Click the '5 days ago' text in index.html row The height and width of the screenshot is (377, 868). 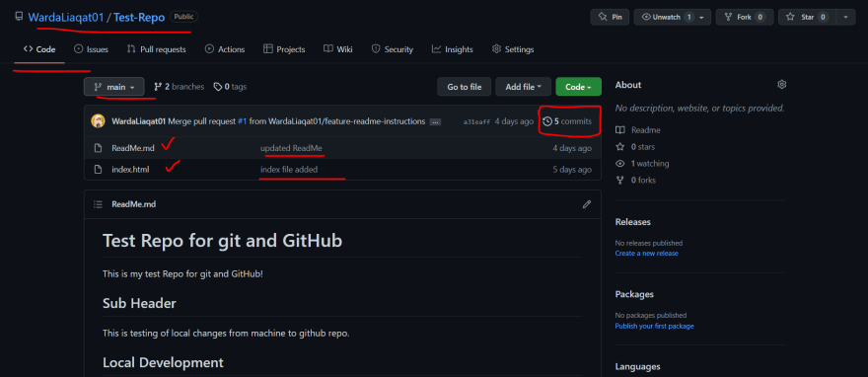pyautogui.click(x=572, y=170)
